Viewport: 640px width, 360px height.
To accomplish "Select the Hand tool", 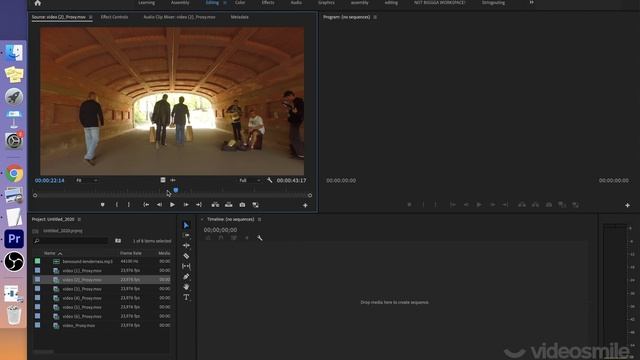I will point(186,287).
